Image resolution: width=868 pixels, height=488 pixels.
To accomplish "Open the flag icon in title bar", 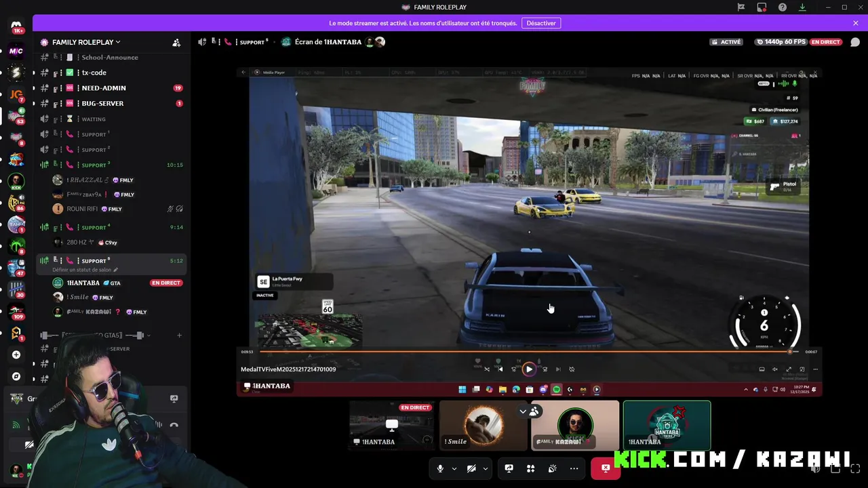I will click(741, 7).
